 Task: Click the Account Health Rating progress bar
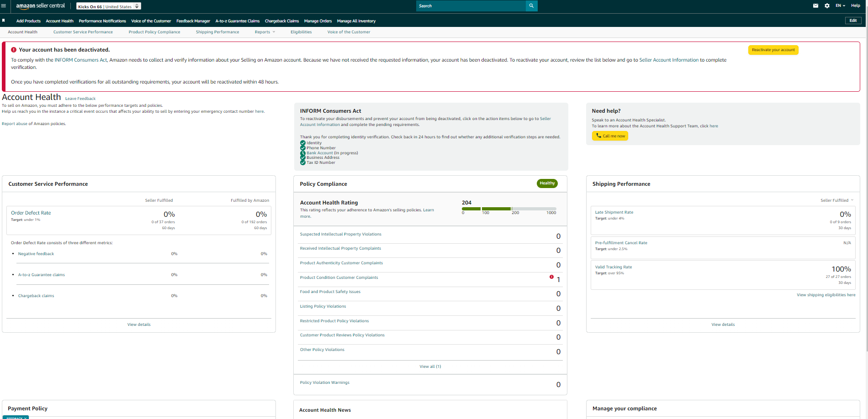509,209
